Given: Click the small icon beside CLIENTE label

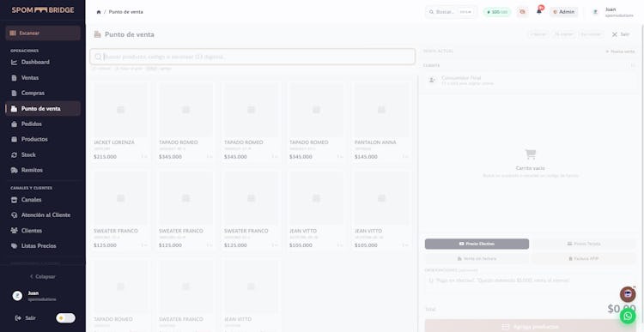Looking at the screenshot, I should click(x=633, y=66).
